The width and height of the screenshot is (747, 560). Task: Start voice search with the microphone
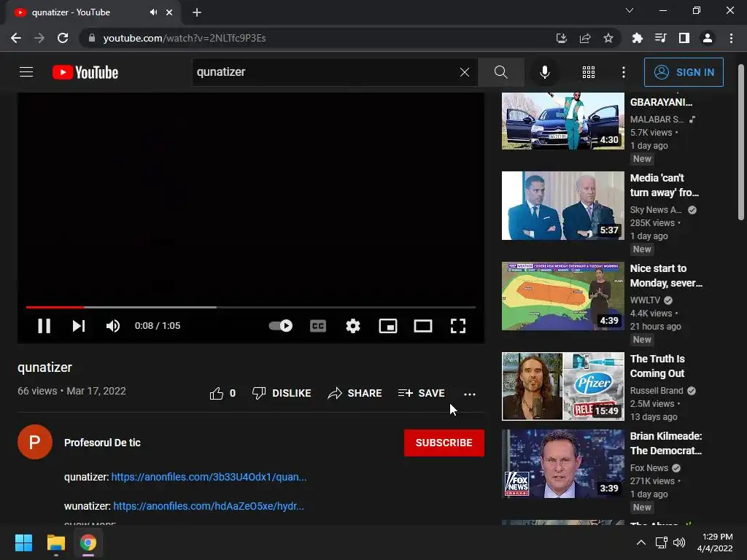[544, 72]
